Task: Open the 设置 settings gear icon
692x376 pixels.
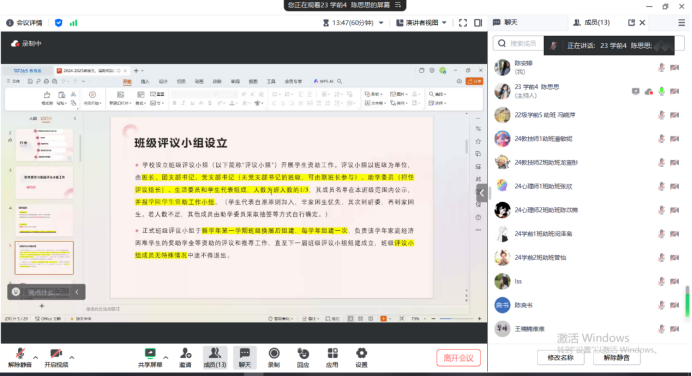Action: 361,357
